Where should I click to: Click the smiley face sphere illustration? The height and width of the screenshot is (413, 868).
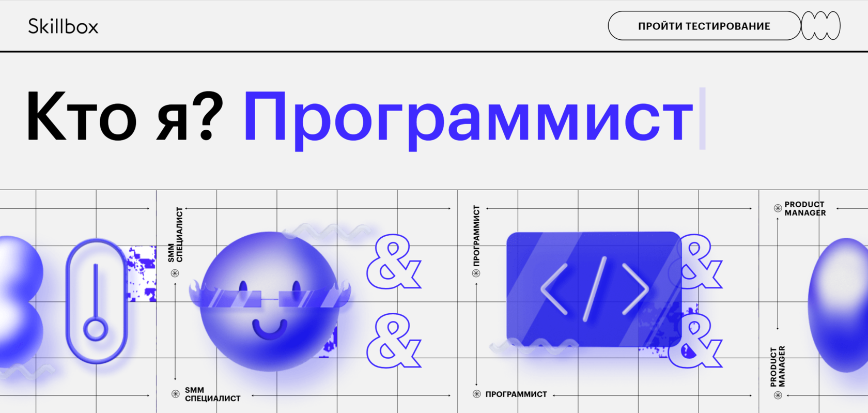tap(270, 301)
